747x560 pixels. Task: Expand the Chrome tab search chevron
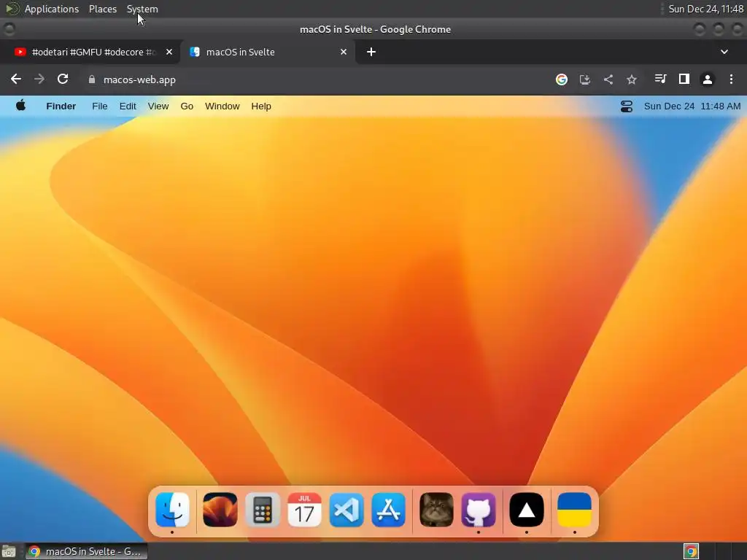point(724,52)
